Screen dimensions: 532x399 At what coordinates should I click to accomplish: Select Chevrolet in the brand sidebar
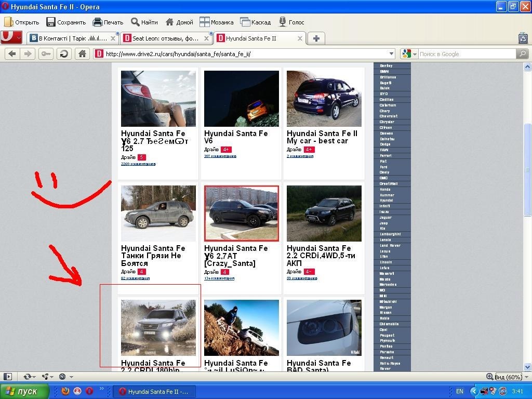[388, 116]
